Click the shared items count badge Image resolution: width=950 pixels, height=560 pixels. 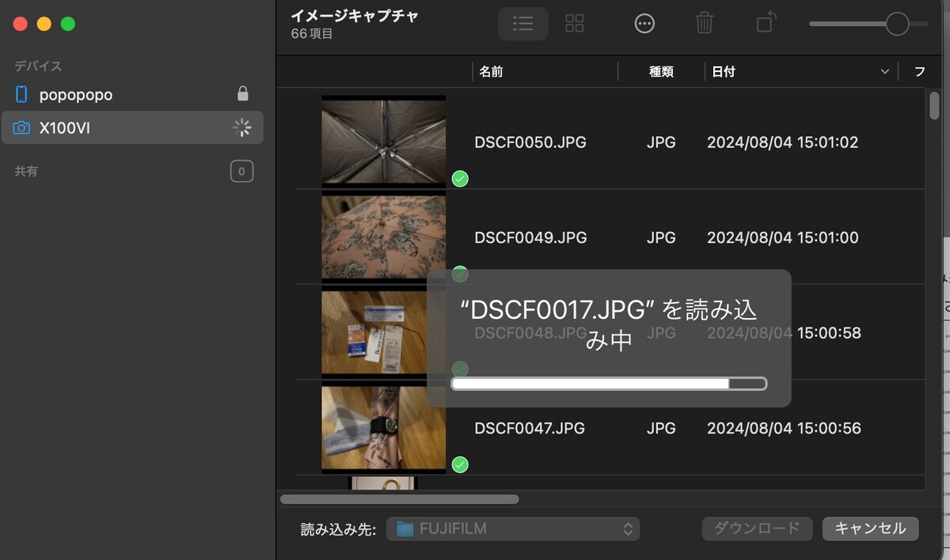(241, 171)
